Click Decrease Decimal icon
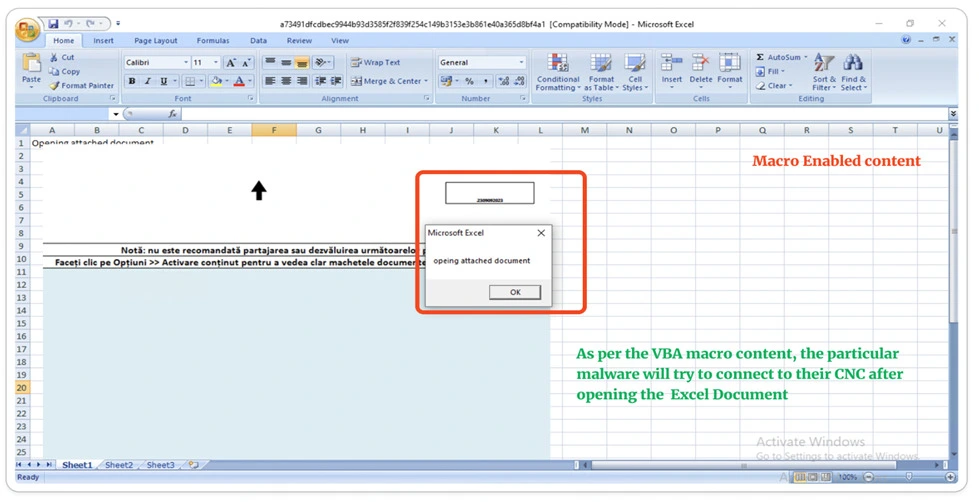This screenshot has height=502, width=979. 519,81
